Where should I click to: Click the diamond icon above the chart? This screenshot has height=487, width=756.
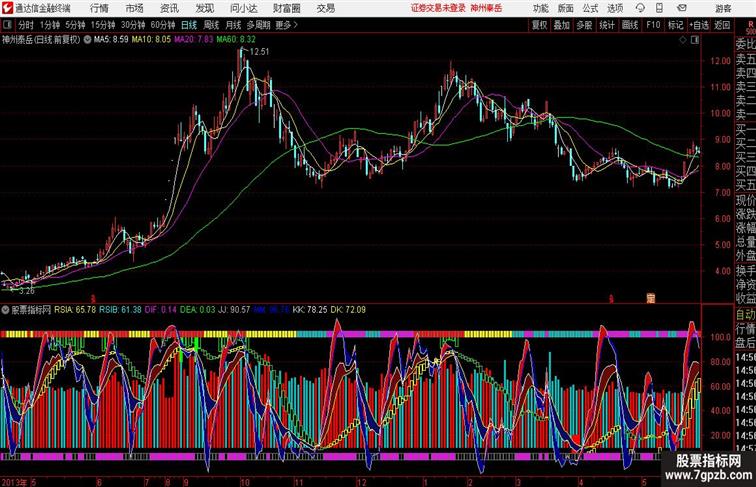pyautogui.click(x=683, y=40)
